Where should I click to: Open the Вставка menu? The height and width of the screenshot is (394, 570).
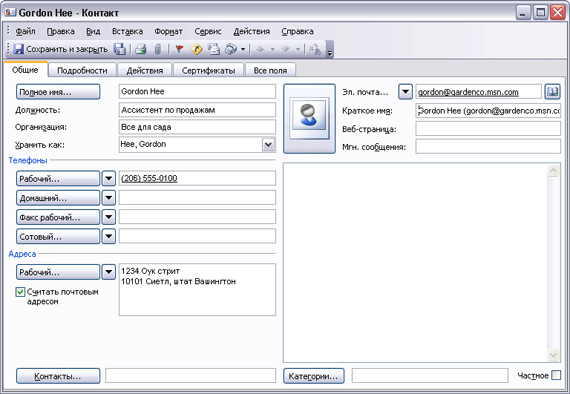tap(128, 32)
